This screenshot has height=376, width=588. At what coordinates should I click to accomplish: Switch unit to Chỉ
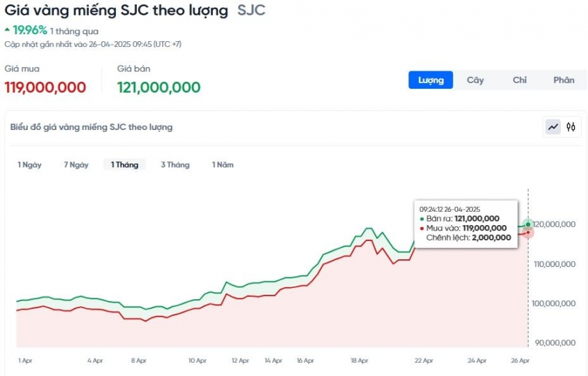click(x=519, y=80)
